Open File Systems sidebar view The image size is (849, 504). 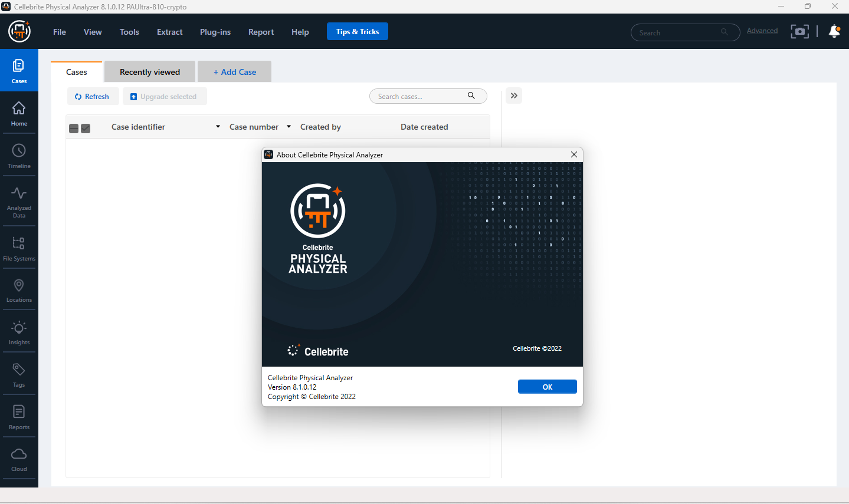pyautogui.click(x=19, y=248)
